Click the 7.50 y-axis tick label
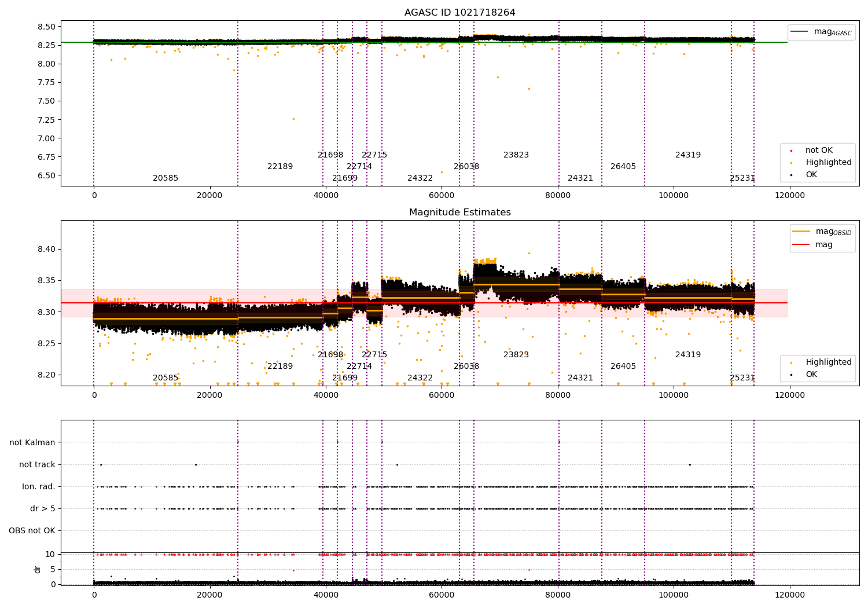Image resolution: width=868 pixels, height=608 pixels. pyautogui.click(x=46, y=101)
